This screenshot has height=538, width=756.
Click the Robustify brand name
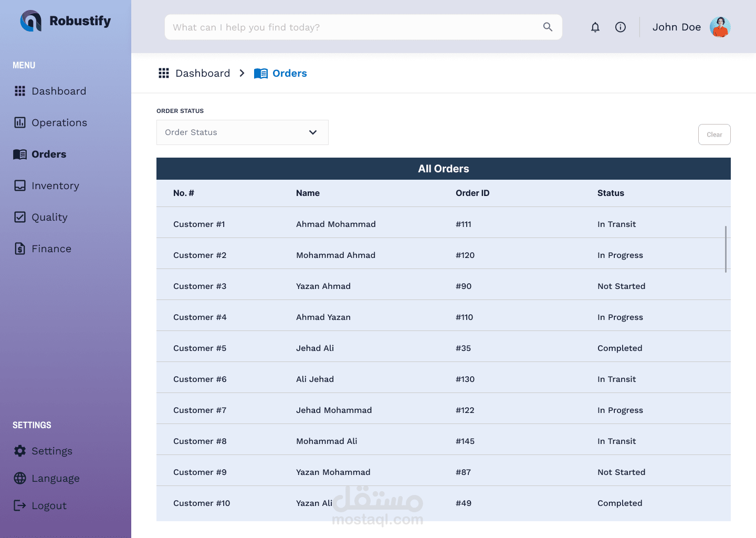pyautogui.click(x=80, y=21)
